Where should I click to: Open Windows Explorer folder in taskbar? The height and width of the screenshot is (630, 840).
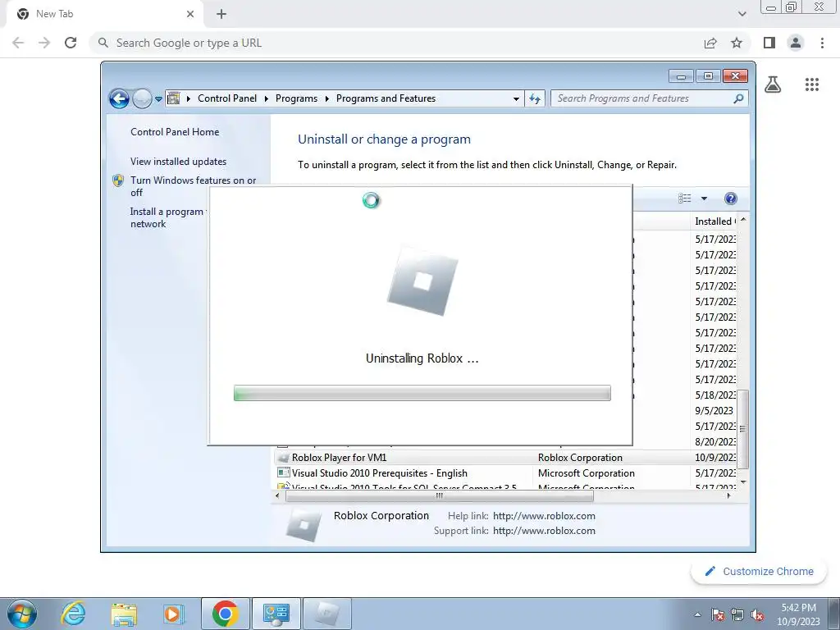[124, 614]
